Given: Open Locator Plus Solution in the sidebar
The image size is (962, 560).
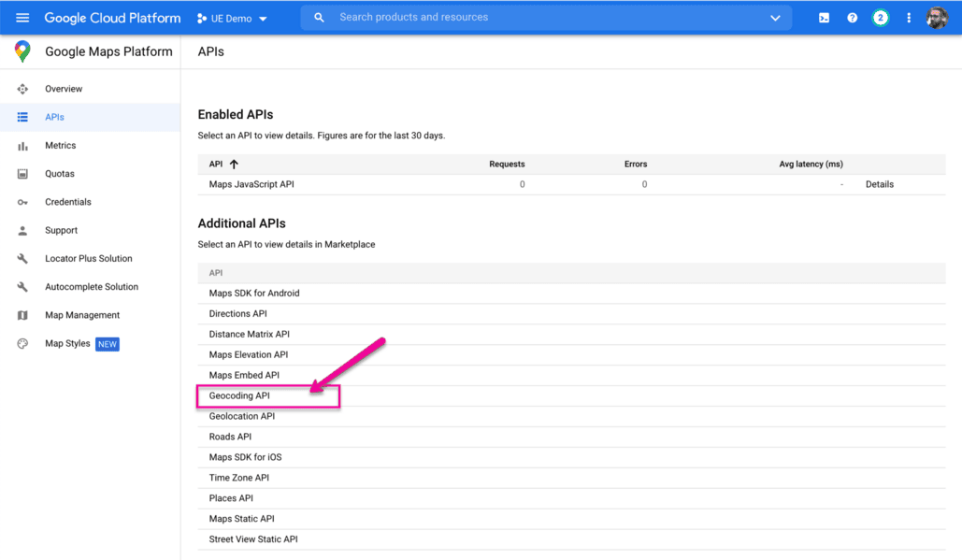Looking at the screenshot, I should pyautogui.click(x=89, y=259).
